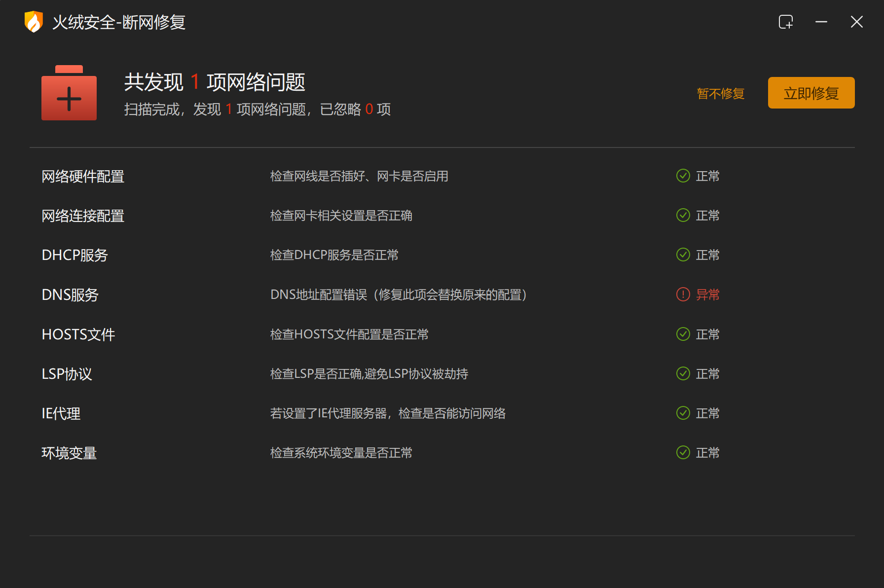This screenshot has width=884, height=588.
Task: Click green check icon for 网络连接配置
Action: (x=683, y=215)
